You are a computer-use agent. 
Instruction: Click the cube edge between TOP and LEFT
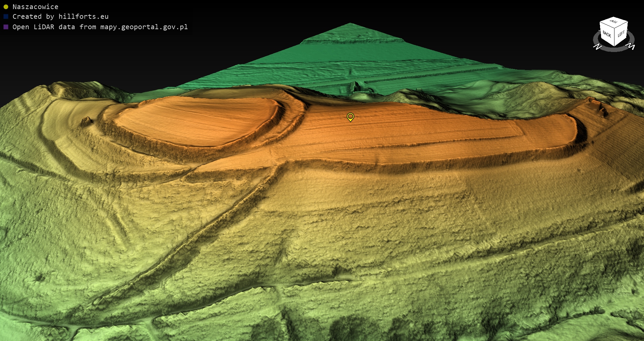(622, 25)
